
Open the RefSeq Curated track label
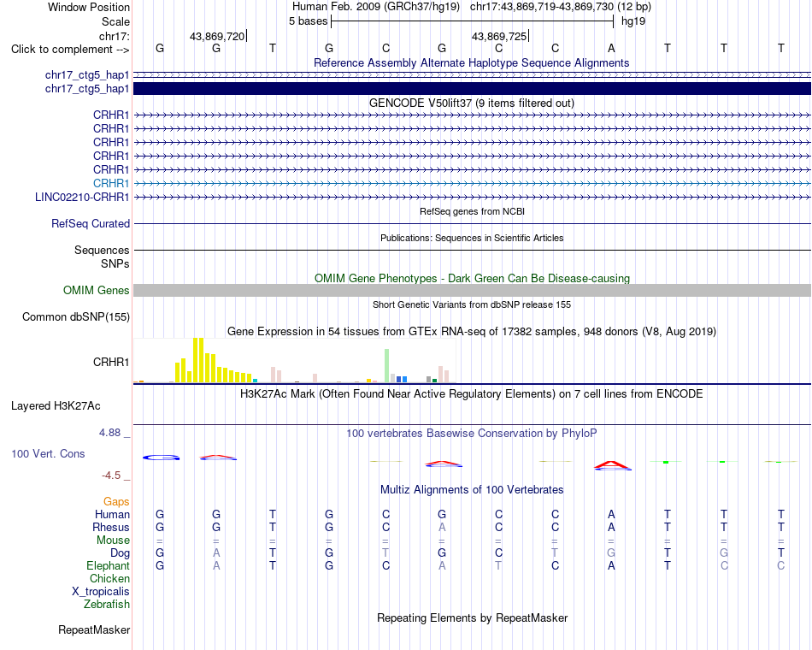(x=90, y=223)
